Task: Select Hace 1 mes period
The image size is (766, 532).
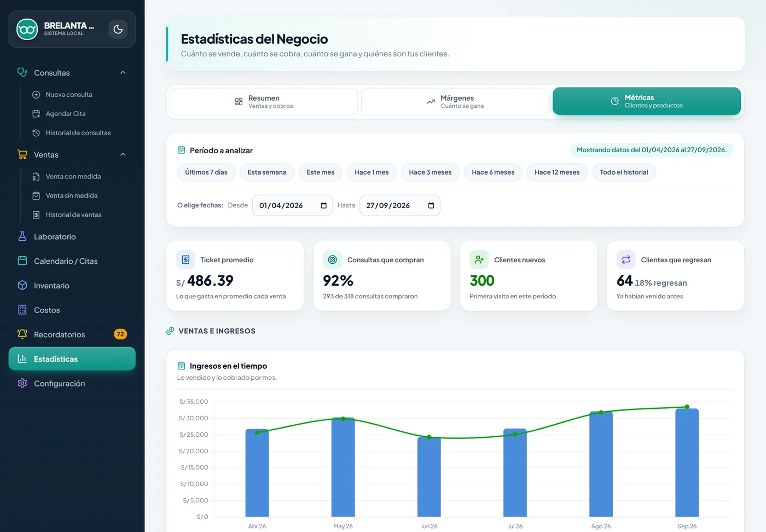Action: pos(372,172)
